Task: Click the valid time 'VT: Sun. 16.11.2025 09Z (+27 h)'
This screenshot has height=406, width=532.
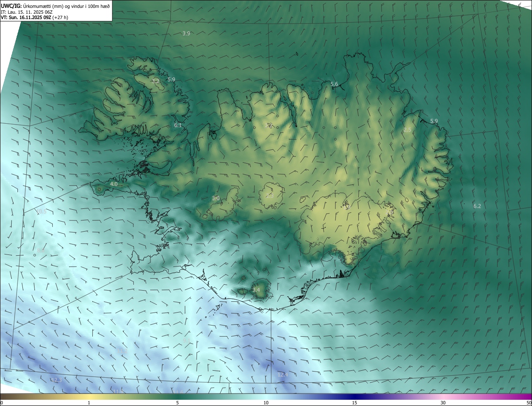Action: click(x=34, y=17)
